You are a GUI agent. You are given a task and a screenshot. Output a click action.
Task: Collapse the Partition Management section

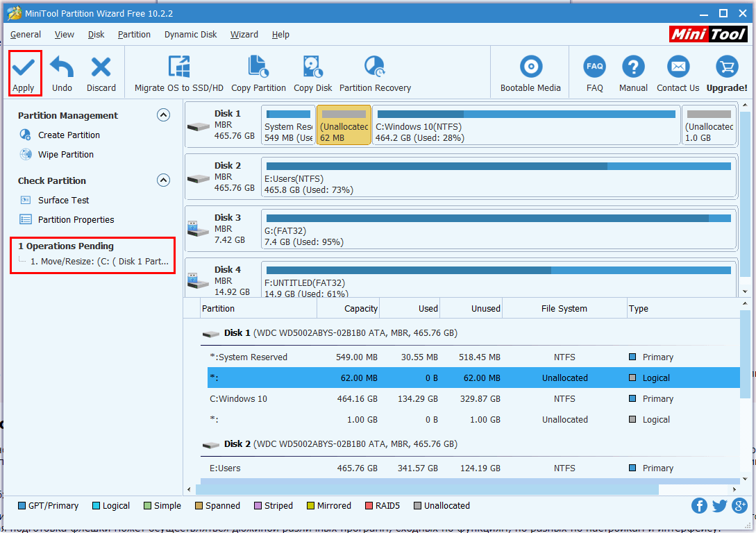click(163, 115)
